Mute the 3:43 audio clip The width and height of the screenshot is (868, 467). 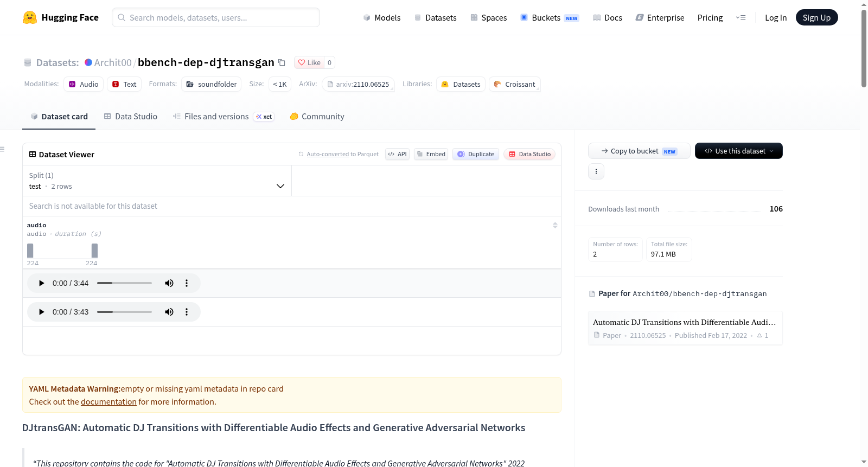tap(169, 312)
